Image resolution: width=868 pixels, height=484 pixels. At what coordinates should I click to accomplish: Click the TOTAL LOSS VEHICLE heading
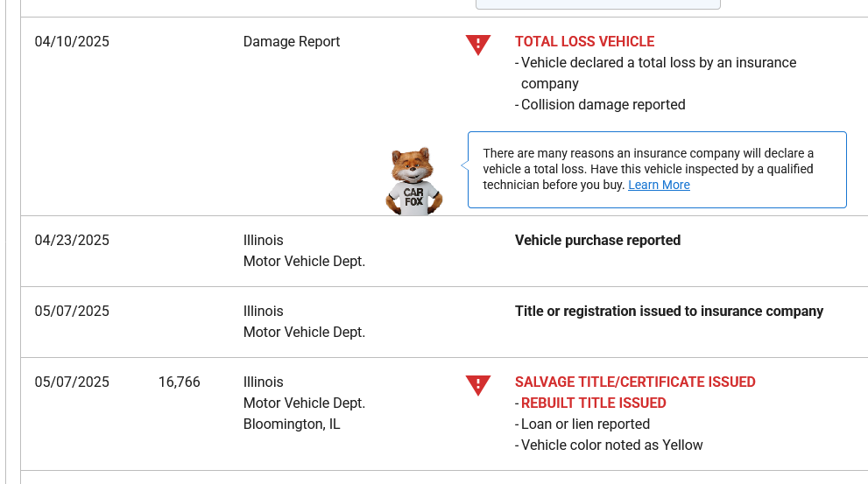click(584, 41)
